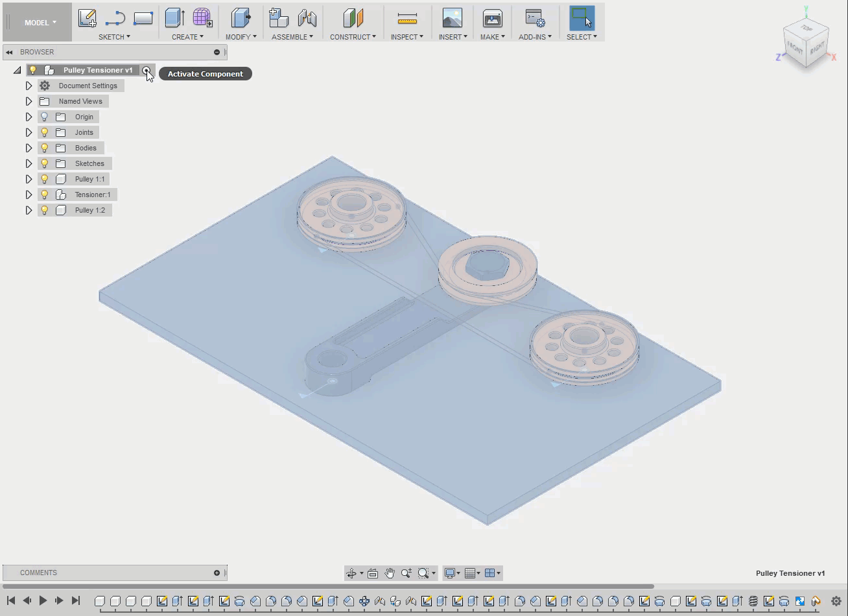Viewport: 848px width, 616px height.
Task: Select the Extrude tool in Create
Action: 174,18
